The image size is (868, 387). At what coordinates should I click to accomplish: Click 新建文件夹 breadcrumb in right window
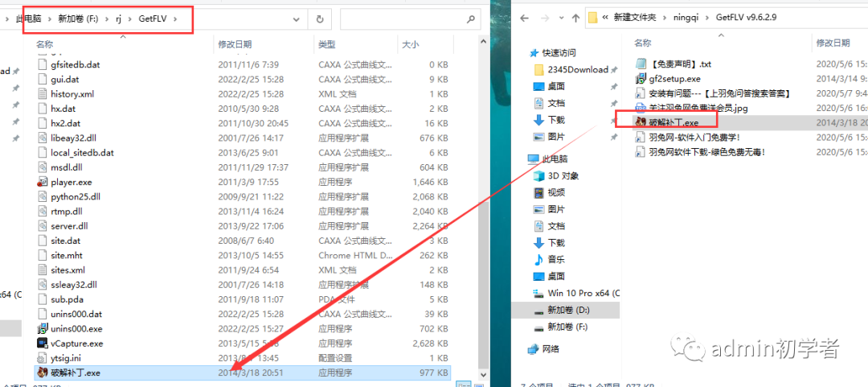pos(635,18)
